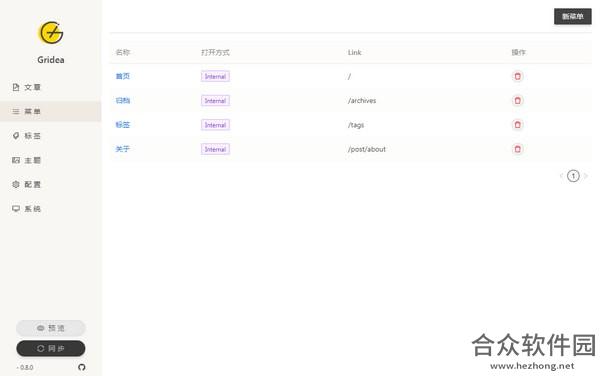Click Internal tag in the /tags row
The image size is (600, 376).
215,125
